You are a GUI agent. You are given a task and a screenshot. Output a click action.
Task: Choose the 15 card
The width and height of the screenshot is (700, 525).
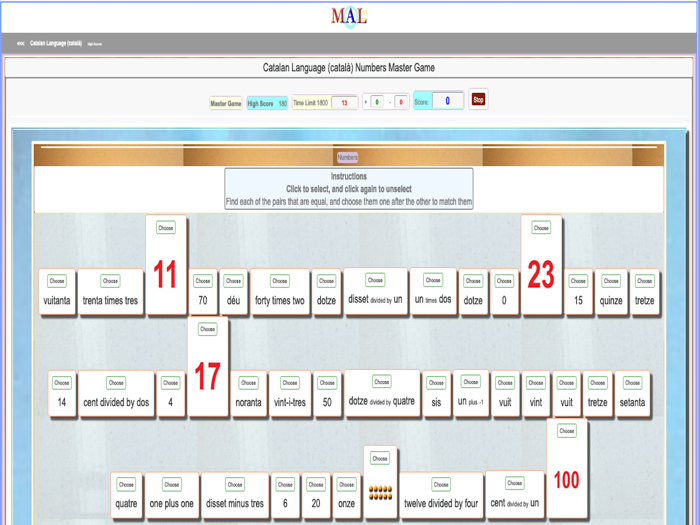[x=578, y=281]
